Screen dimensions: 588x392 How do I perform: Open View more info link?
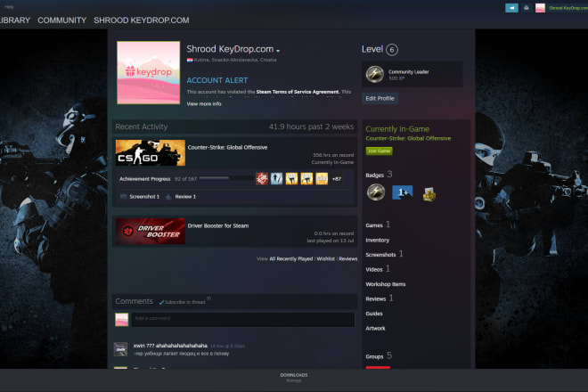click(204, 104)
